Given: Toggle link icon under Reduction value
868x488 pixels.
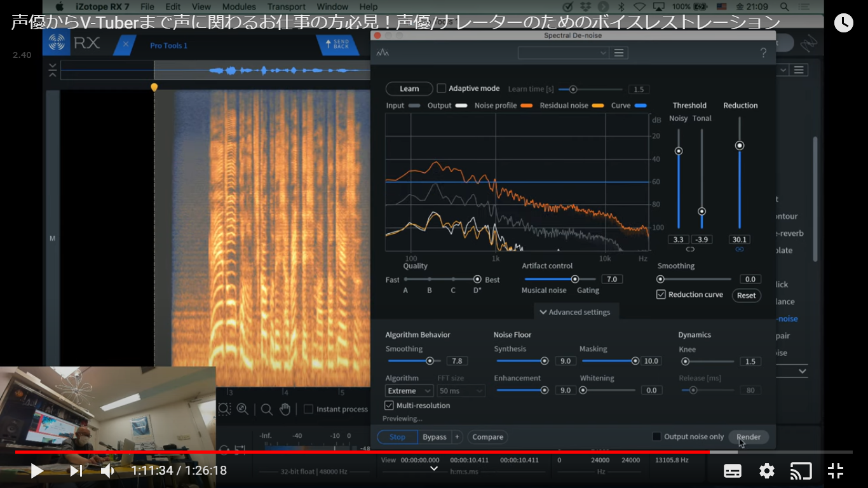Looking at the screenshot, I should click(740, 249).
